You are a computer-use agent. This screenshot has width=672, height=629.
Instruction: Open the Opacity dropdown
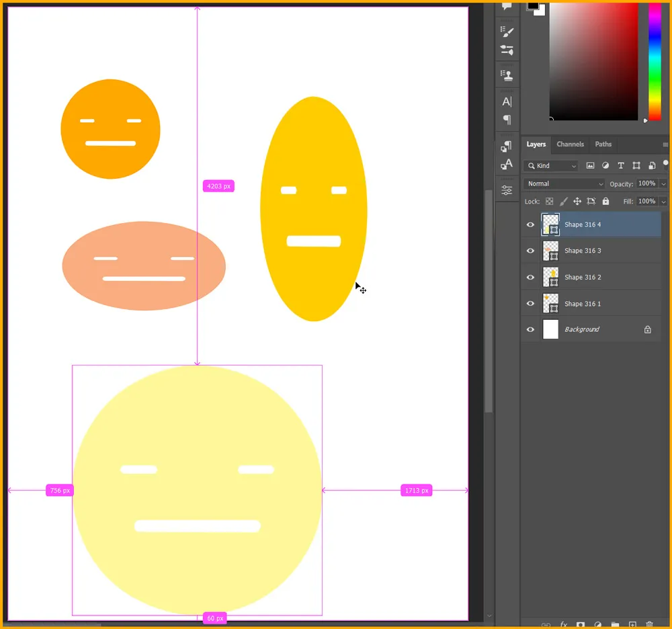663,183
